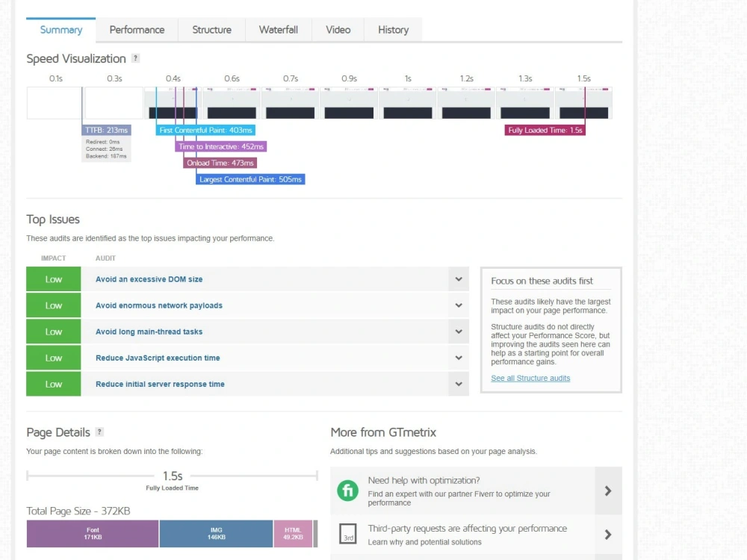Viewport: 747px width, 560px height.
Task: Expand the excessive DOM size audit
Action: pos(459,279)
